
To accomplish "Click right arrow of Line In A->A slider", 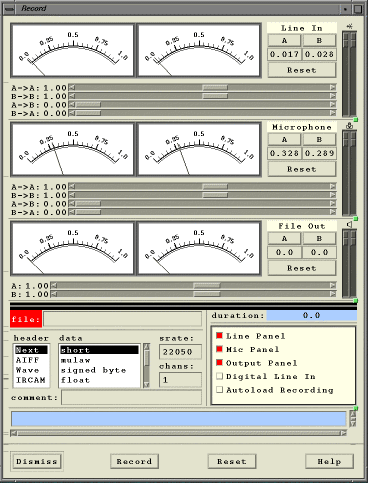I will coord(333,87).
